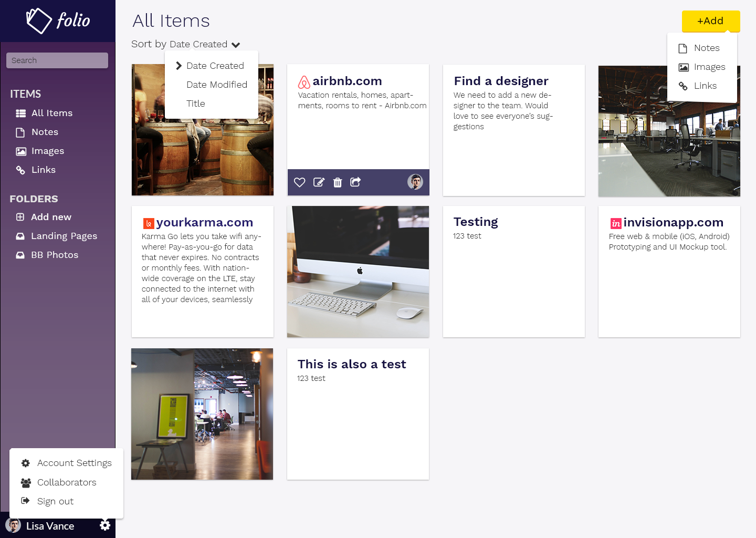Click the All Items page heading
The height and width of the screenshot is (538, 756).
pos(171,21)
